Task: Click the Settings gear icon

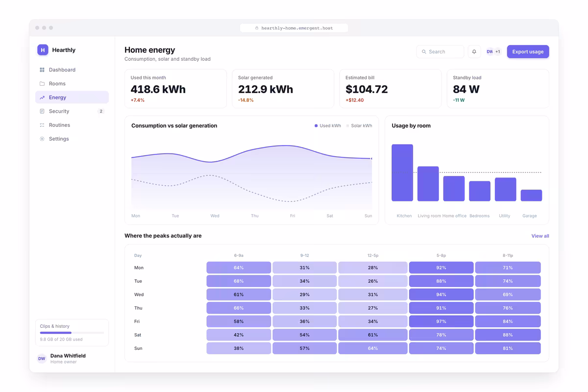Action: (x=42, y=139)
